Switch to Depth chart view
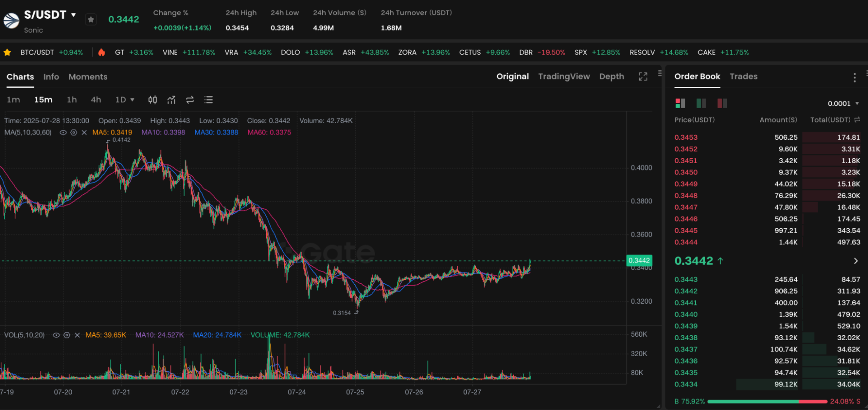This screenshot has height=410, width=868. pyautogui.click(x=611, y=77)
